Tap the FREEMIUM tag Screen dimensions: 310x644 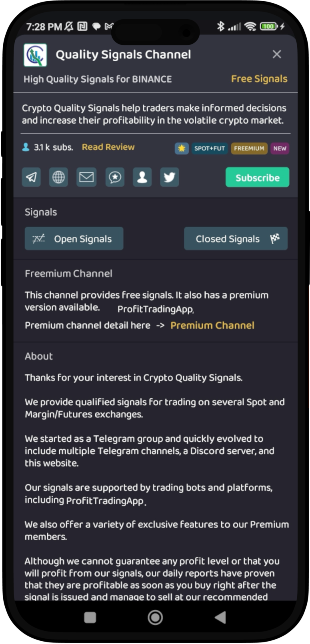point(249,148)
